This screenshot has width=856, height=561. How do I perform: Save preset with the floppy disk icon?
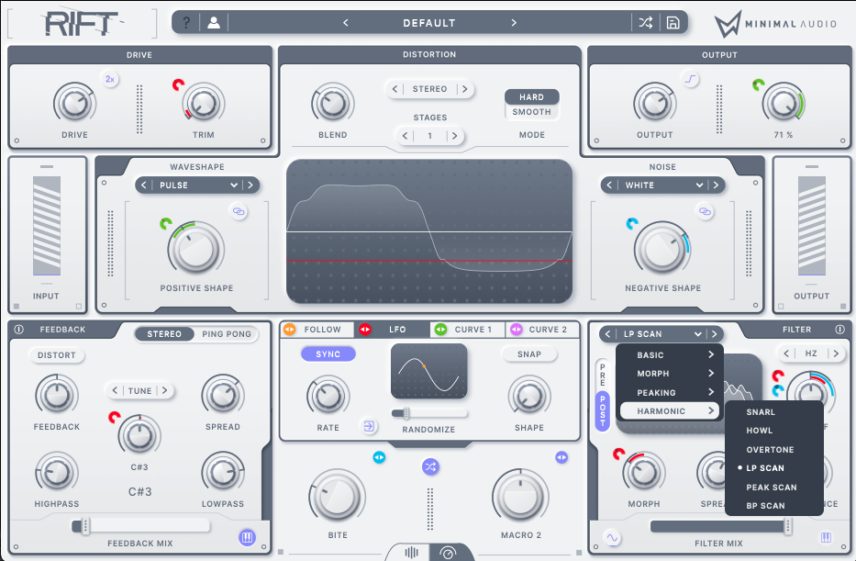673,23
